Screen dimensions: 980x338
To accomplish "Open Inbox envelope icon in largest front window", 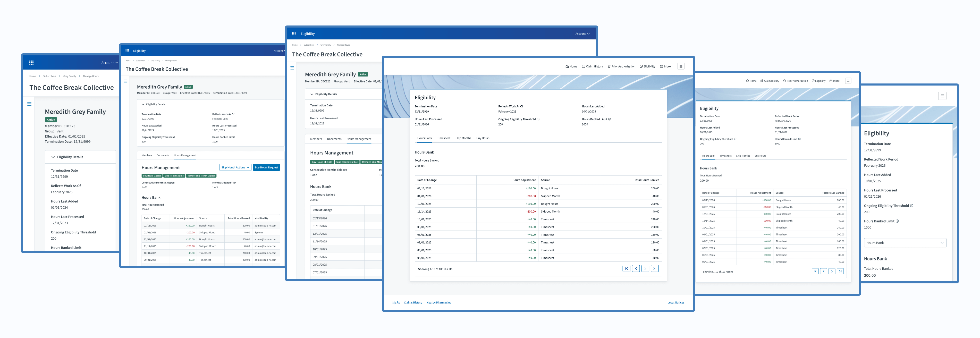I will [x=662, y=67].
